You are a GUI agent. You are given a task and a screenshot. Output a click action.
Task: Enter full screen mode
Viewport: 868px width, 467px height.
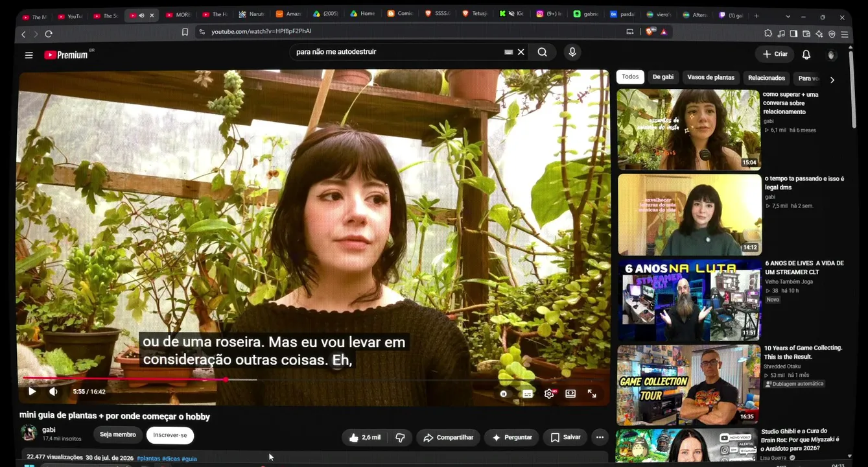592,394
